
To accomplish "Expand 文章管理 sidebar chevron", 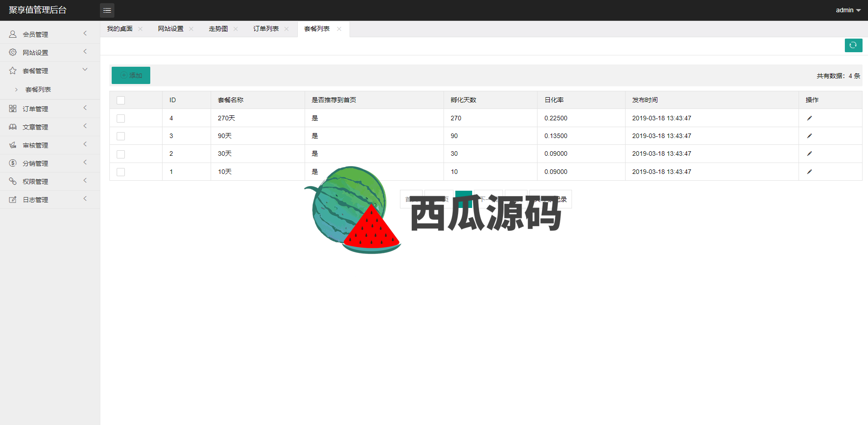I will pos(85,126).
